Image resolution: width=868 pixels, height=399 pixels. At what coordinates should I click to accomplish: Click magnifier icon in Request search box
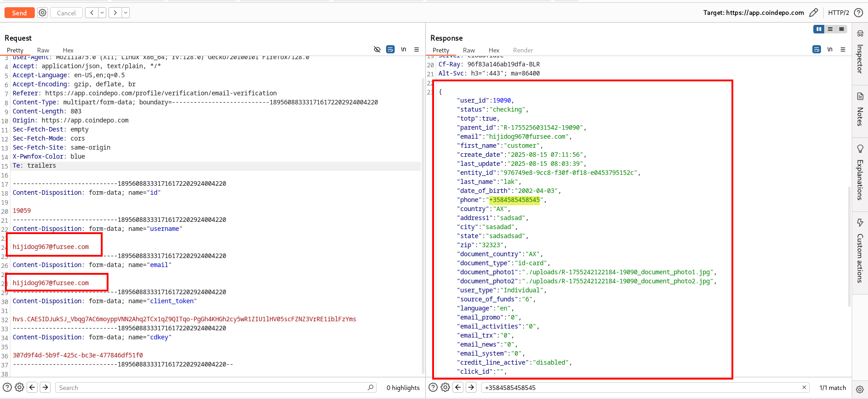click(370, 387)
